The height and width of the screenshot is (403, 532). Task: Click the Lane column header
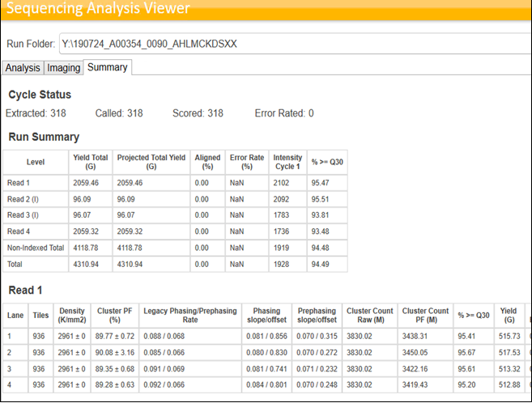pos(15,316)
